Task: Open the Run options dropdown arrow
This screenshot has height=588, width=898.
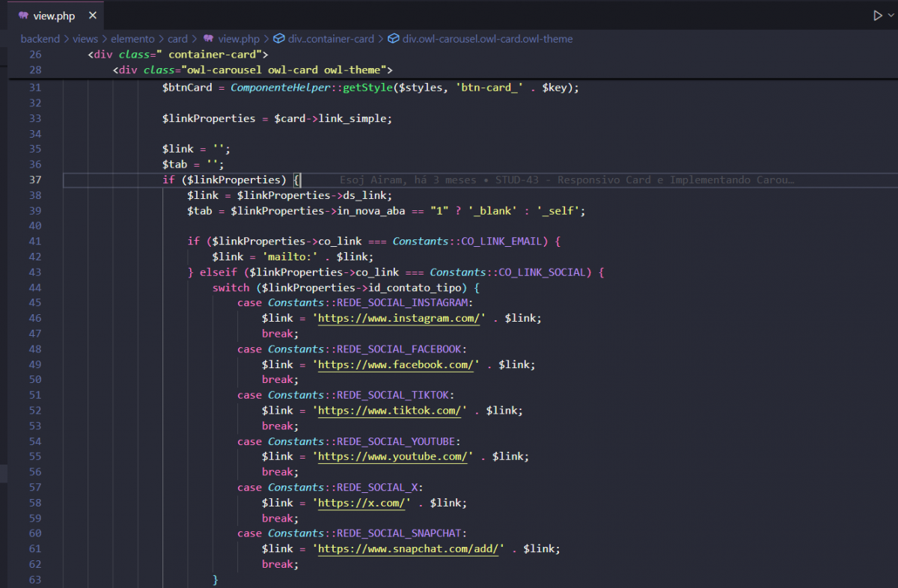Action: [x=891, y=16]
